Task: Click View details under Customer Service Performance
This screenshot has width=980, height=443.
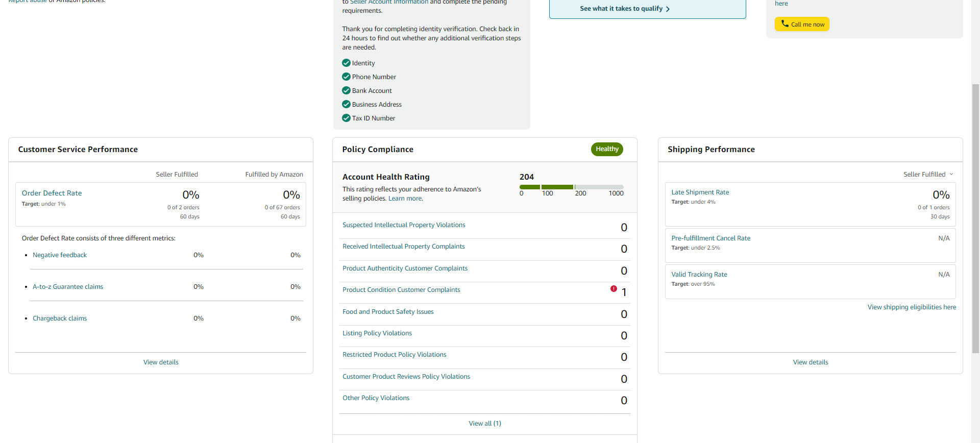Action: click(161, 362)
